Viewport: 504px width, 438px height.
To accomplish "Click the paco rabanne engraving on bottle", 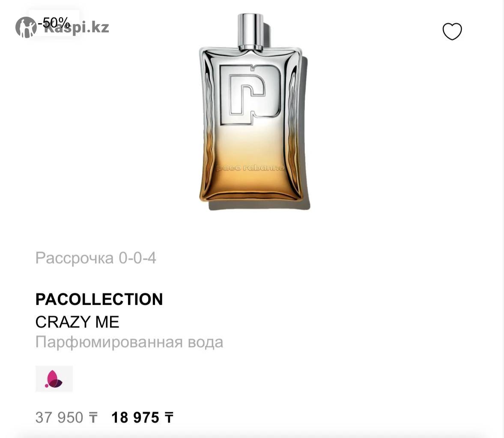I will (250, 168).
